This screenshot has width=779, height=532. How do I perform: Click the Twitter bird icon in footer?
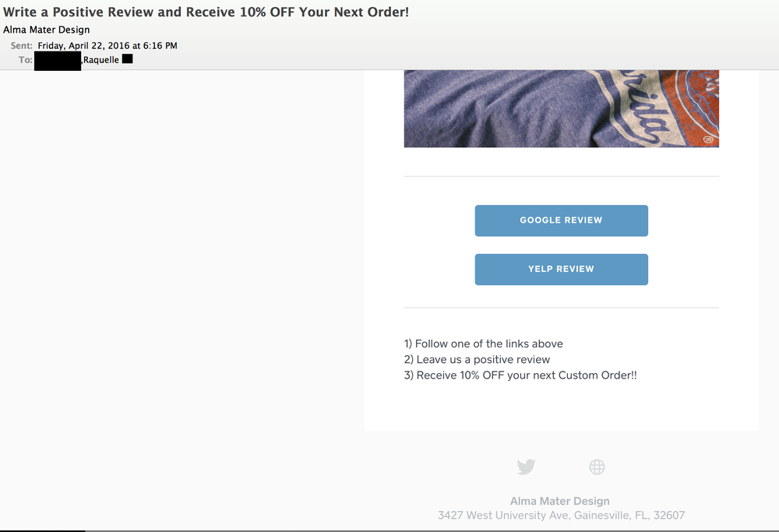(526, 467)
